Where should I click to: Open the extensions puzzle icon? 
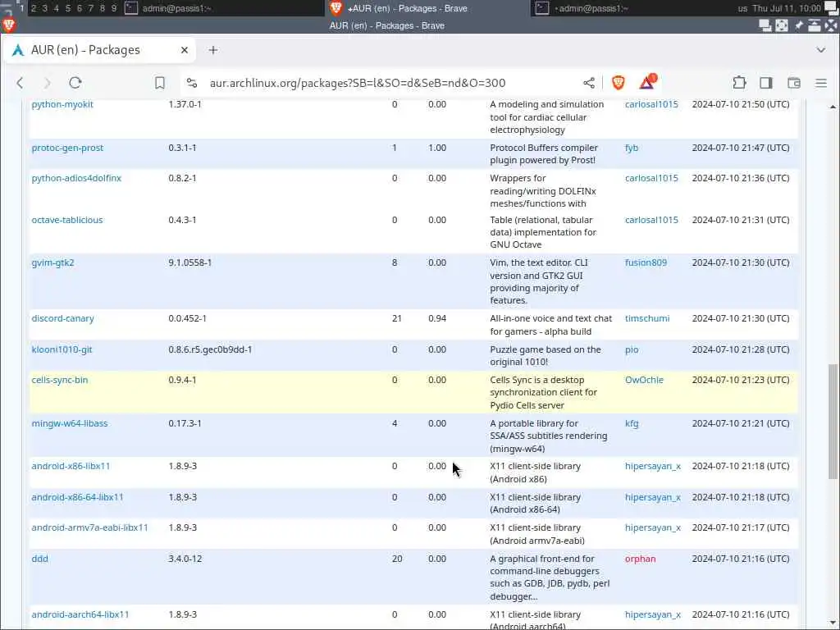739,83
